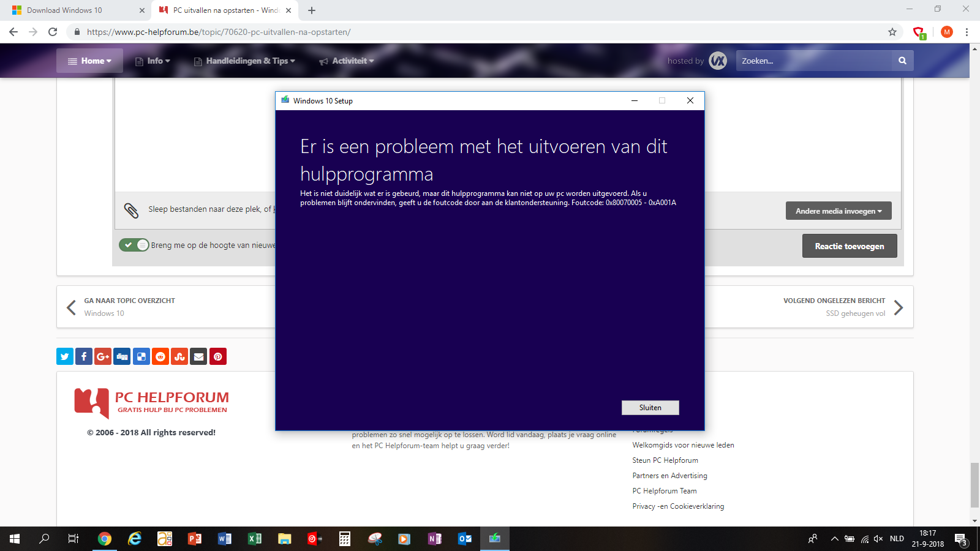
Task: Share the topic on Digg
Action: [x=122, y=356]
